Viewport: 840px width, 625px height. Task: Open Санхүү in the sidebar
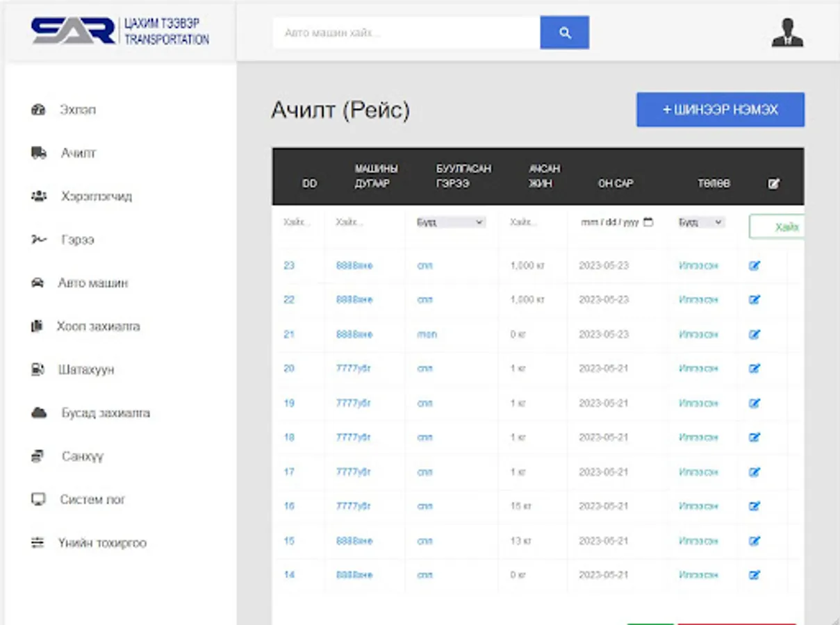click(x=83, y=456)
